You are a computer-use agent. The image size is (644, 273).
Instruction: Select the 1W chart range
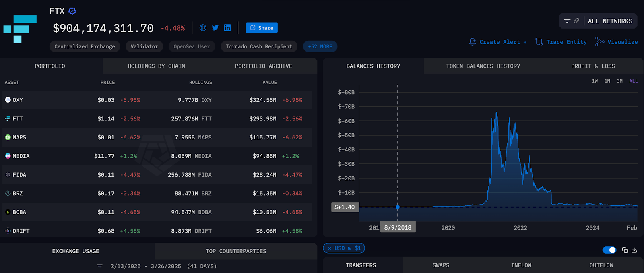[595, 81]
